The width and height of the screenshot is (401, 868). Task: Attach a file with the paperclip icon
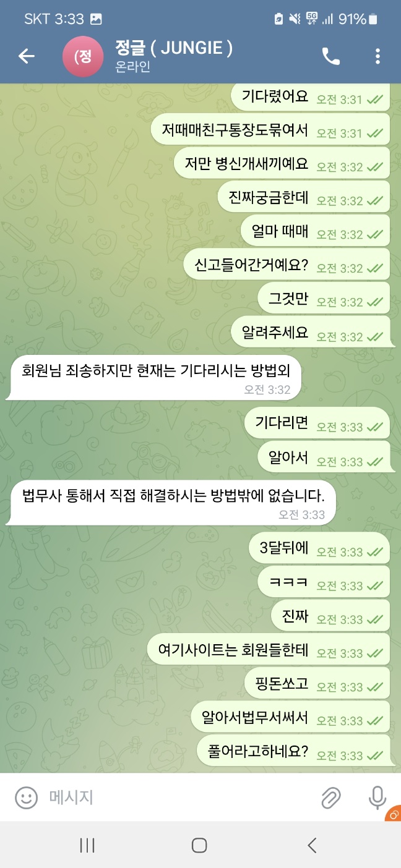(x=331, y=798)
